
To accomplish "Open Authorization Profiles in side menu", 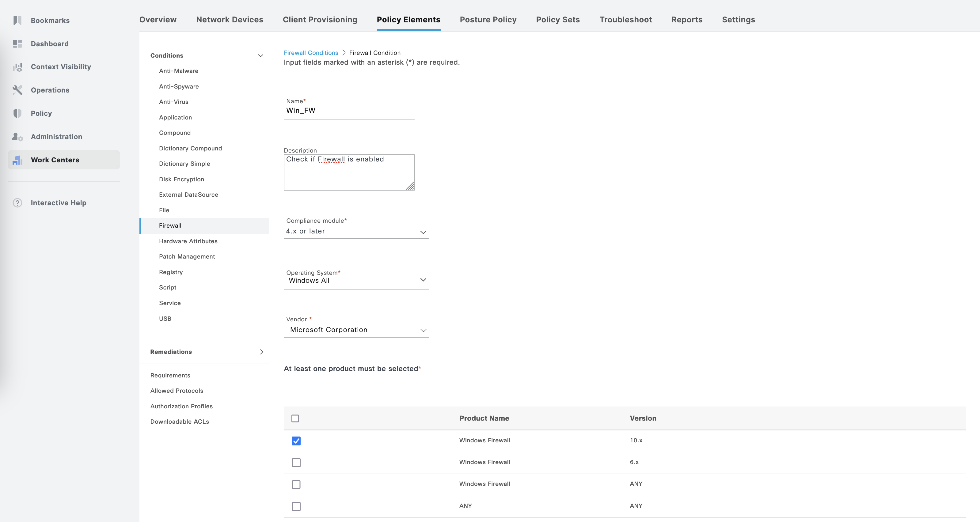I will [181, 406].
